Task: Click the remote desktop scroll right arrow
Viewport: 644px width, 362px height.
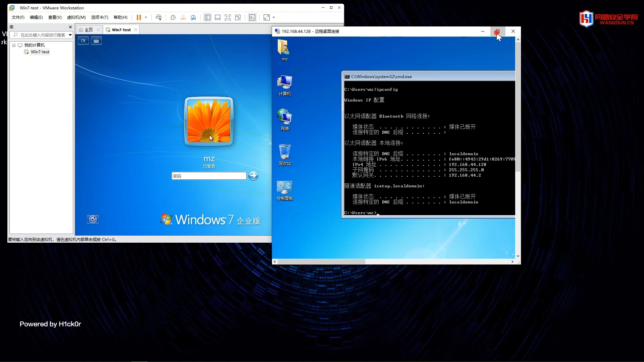Action: [512, 261]
